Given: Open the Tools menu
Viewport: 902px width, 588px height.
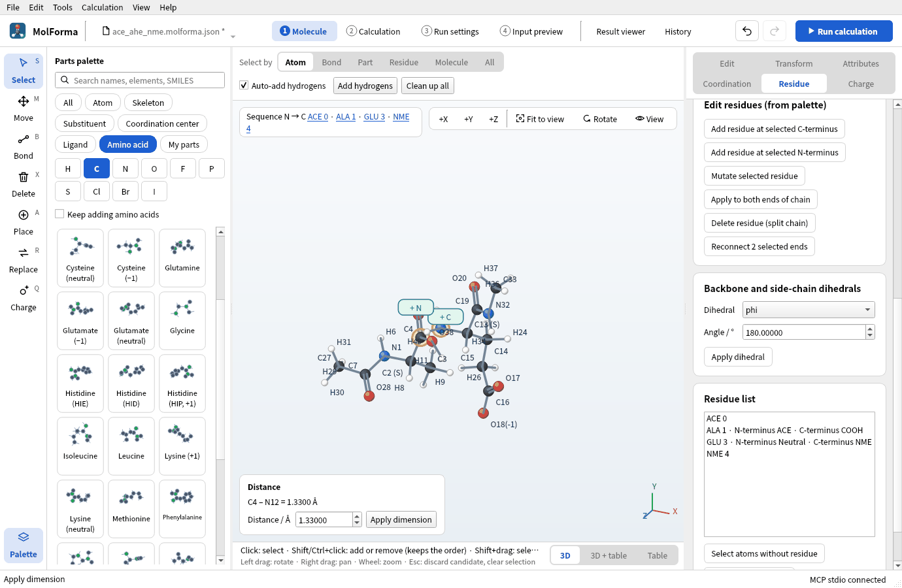Looking at the screenshot, I should click(x=63, y=7).
